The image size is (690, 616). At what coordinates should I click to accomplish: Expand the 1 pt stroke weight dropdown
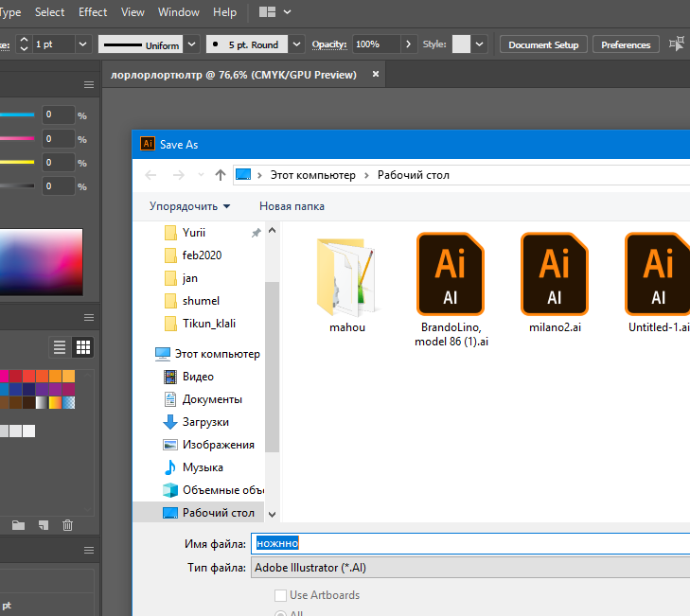coord(82,44)
